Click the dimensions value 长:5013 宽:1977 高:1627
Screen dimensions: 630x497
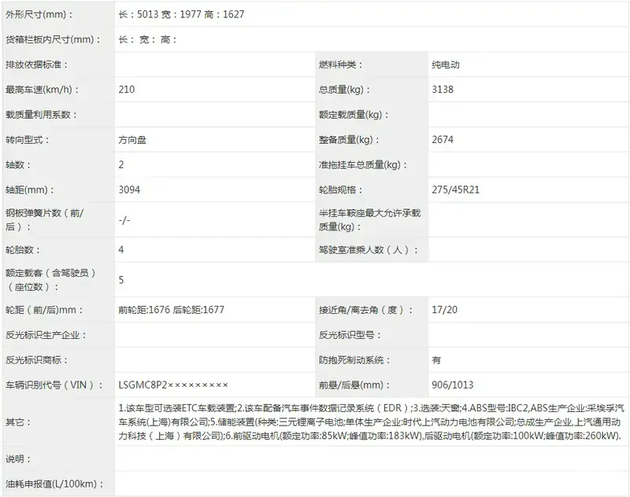click(180, 15)
